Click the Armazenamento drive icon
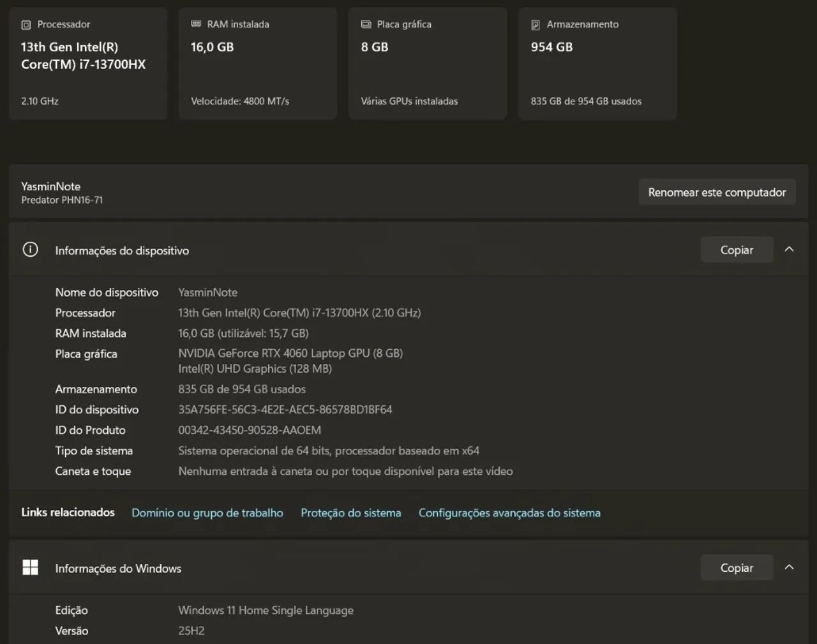Viewport: 817px width, 644px height. pyautogui.click(x=536, y=25)
